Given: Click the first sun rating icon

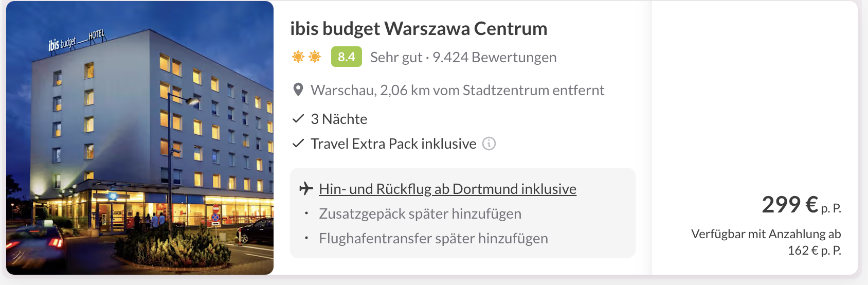Looking at the screenshot, I should click(298, 57).
